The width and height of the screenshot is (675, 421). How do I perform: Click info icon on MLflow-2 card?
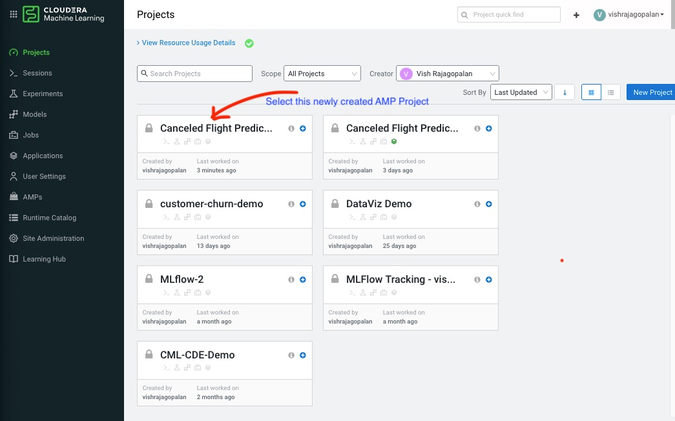[291, 280]
